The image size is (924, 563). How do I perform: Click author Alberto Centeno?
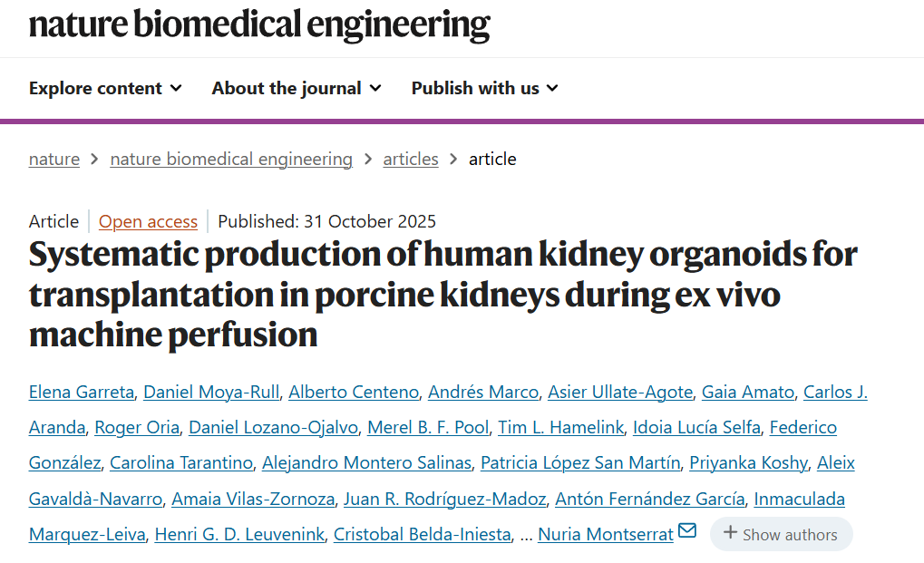(x=353, y=392)
